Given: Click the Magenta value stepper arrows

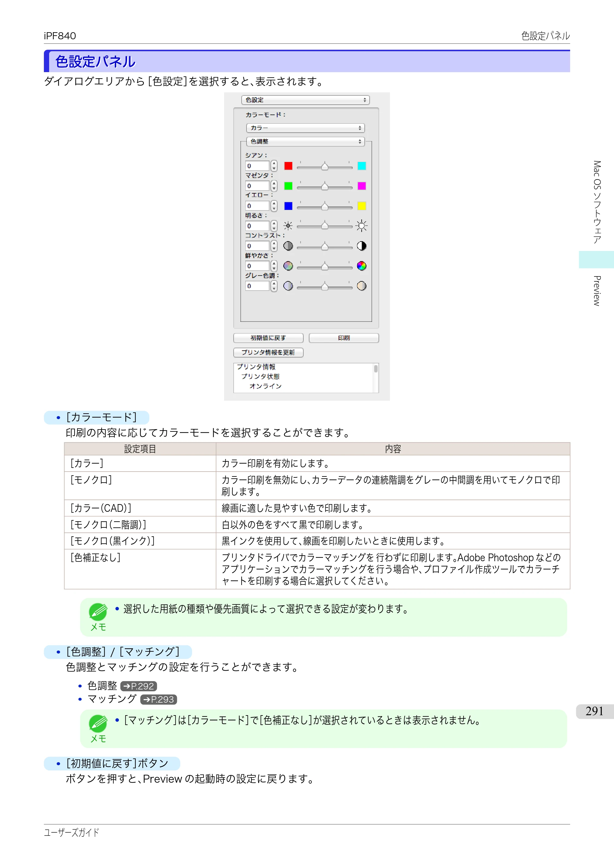Looking at the screenshot, I should (274, 186).
